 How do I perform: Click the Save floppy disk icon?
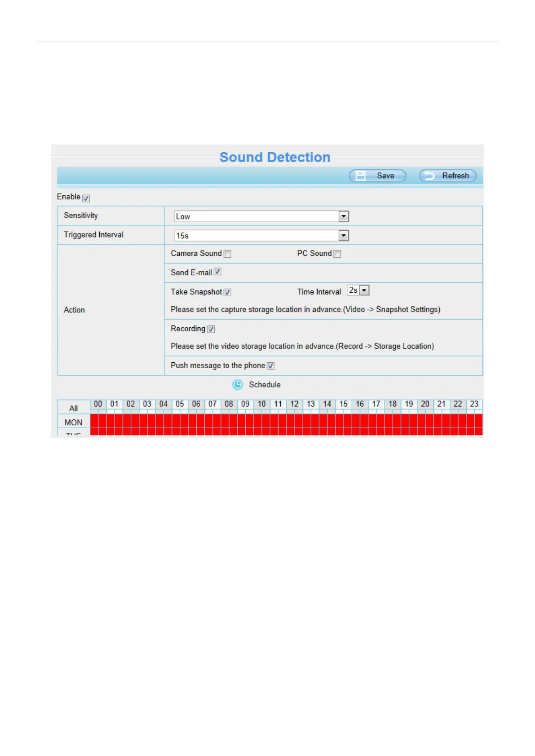(360, 176)
